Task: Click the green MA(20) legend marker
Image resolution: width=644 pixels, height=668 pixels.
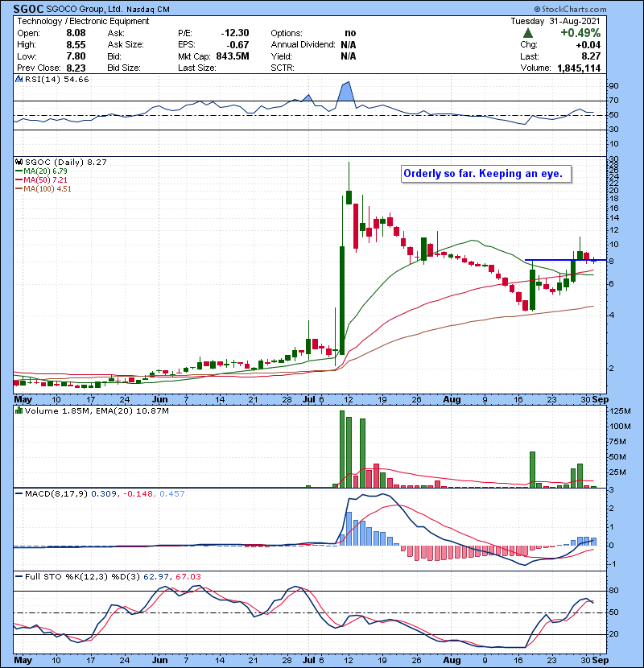Action: pyautogui.click(x=20, y=171)
